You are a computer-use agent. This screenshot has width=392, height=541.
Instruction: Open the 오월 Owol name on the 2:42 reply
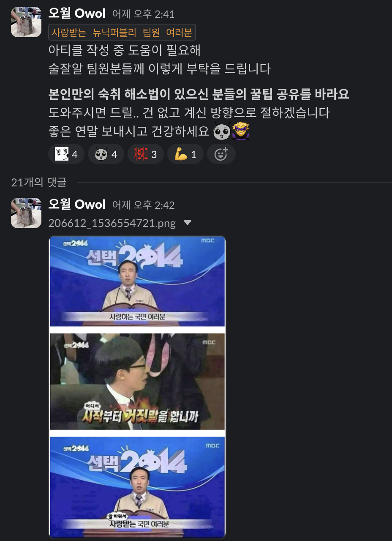coord(77,205)
